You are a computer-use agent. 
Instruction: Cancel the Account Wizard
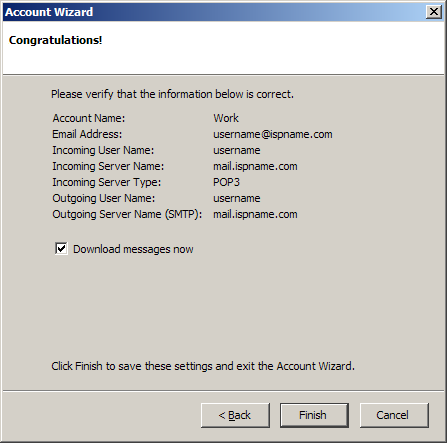pos(394,415)
